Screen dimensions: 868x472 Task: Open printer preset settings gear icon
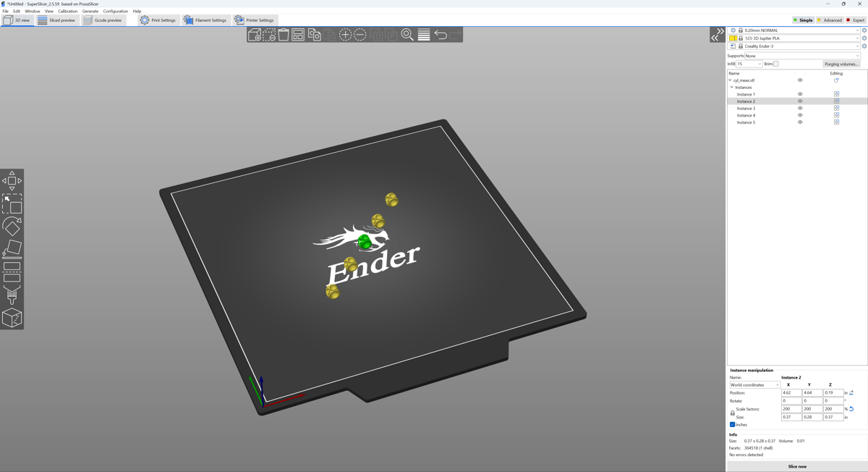point(864,46)
